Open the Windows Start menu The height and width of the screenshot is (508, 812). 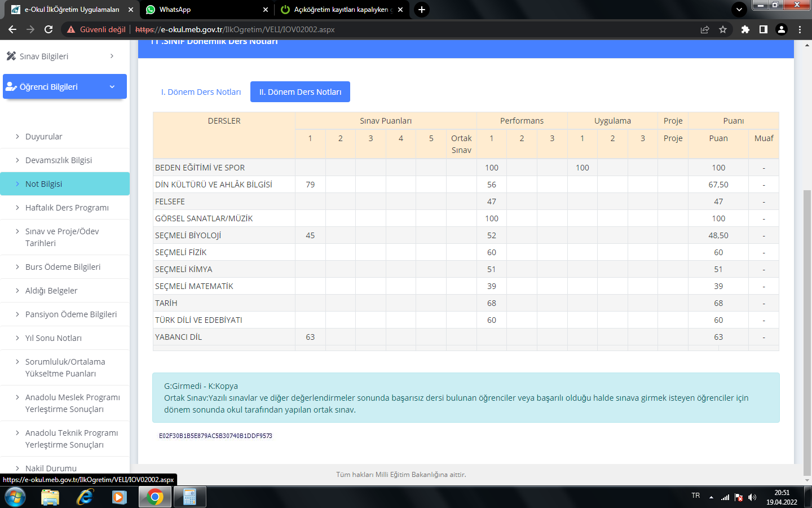15,497
